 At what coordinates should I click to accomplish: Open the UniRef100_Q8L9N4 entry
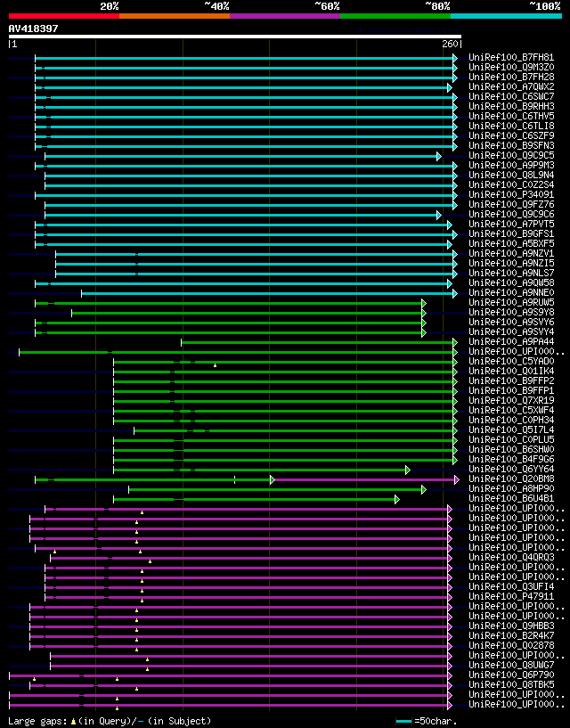(x=511, y=175)
